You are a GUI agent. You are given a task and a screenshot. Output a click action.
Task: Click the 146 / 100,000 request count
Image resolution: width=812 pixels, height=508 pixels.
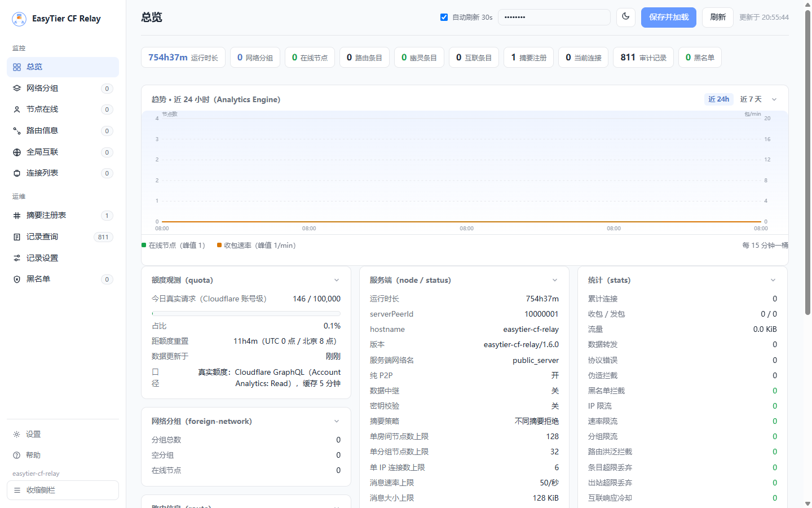[x=316, y=299]
